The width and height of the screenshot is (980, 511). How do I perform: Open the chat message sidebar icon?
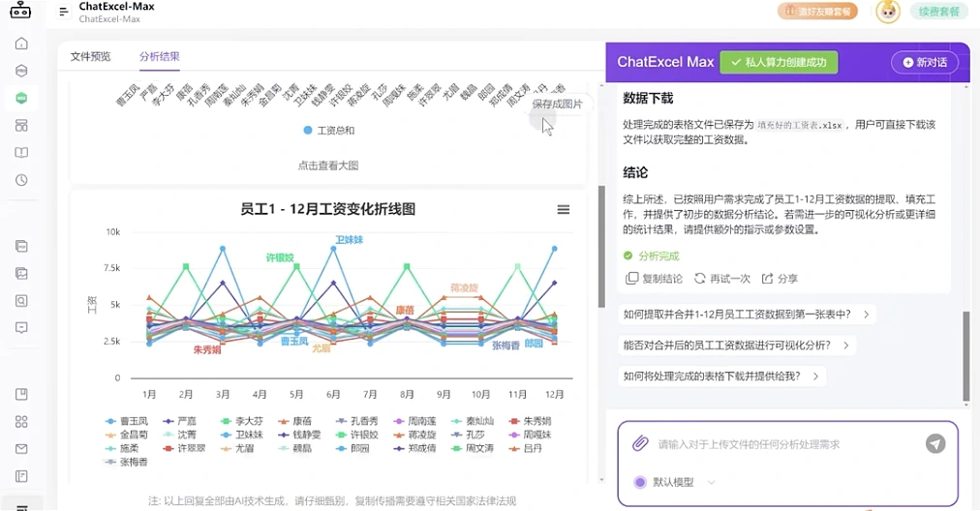click(x=21, y=327)
